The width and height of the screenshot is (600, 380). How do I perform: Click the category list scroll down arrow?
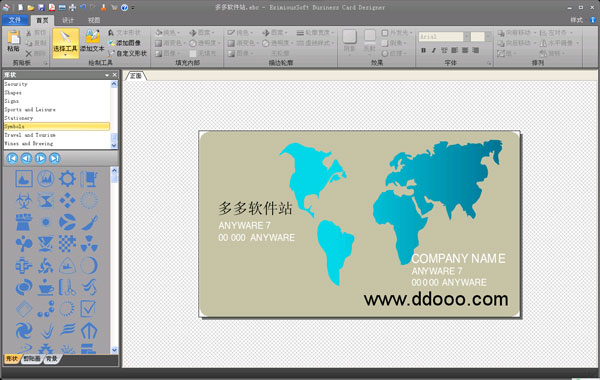(114, 145)
